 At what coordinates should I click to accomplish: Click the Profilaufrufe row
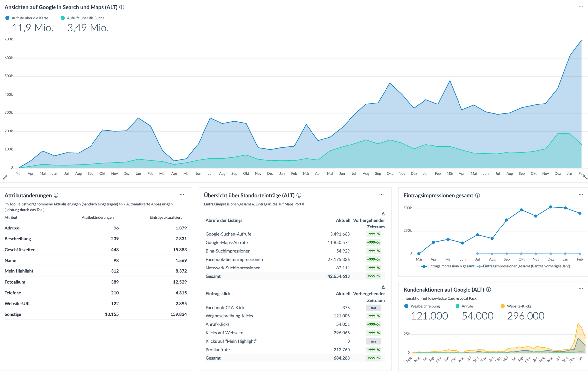[x=295, y=350]
